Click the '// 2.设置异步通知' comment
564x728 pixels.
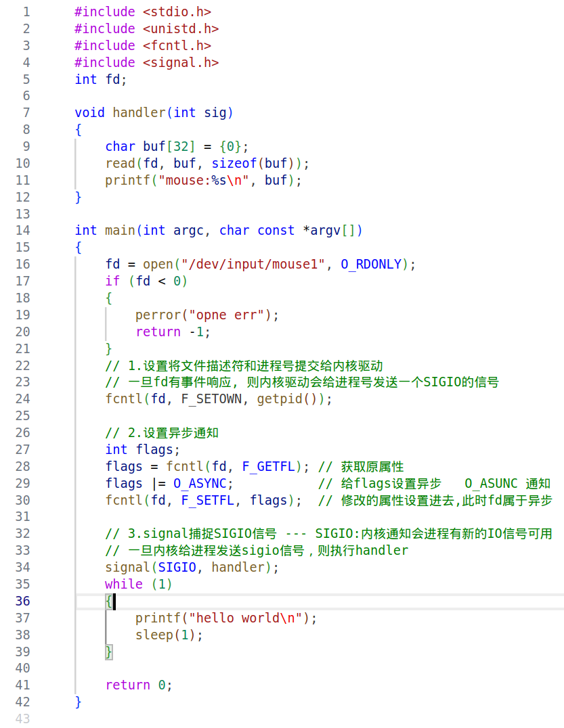[x=162, y=433]
